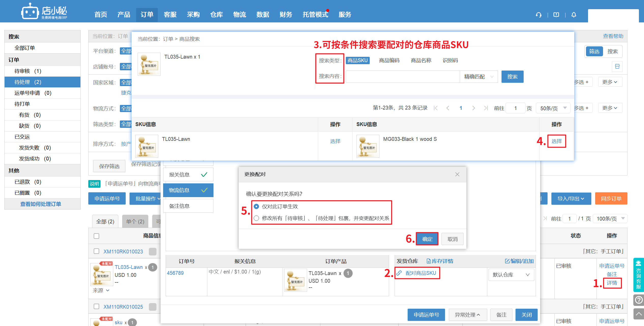Click the customer service headset icon
644x326 pixels.
coord(538,15)
